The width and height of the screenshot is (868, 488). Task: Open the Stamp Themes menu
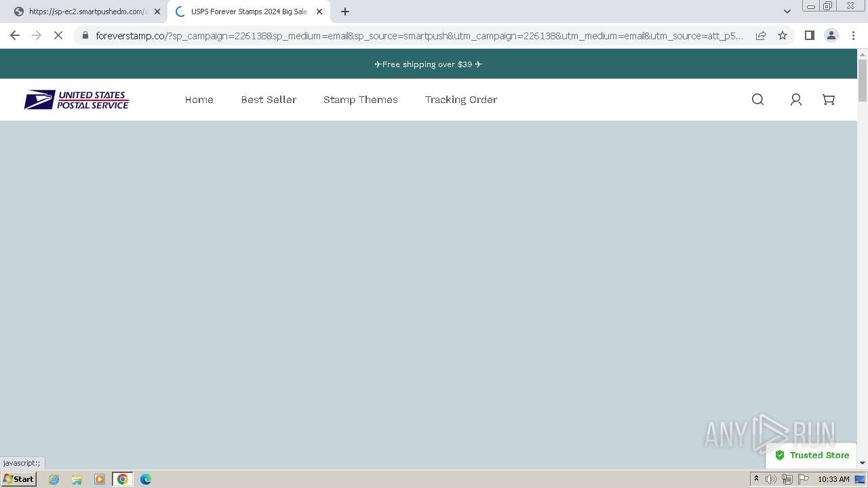pyautogui.click(x=360, y=100)
